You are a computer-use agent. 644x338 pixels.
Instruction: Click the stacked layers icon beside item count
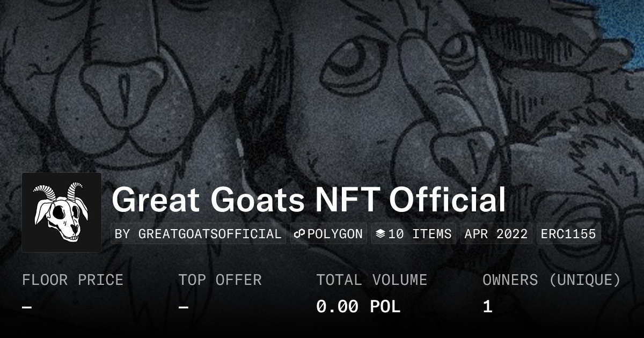380,234
